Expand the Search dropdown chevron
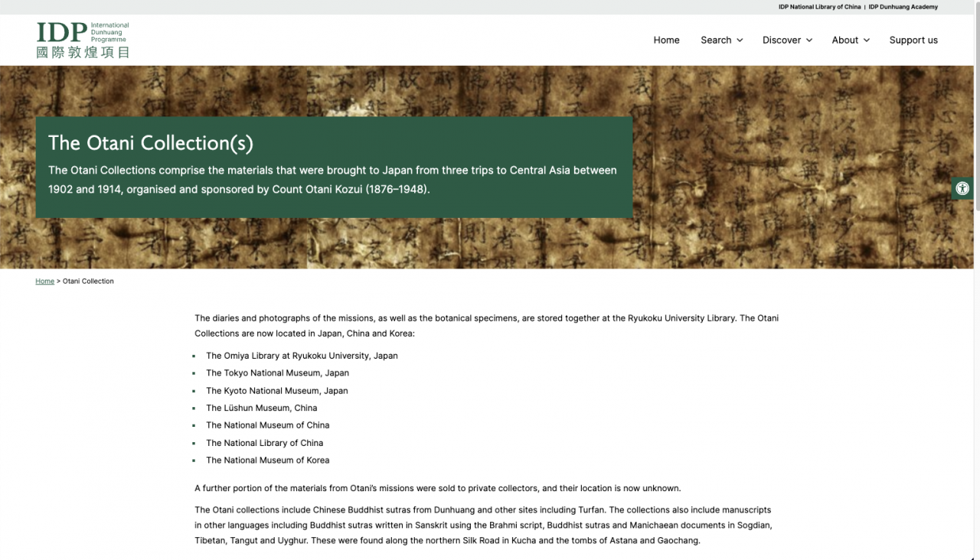980x560 pixels. pos(740,41)
